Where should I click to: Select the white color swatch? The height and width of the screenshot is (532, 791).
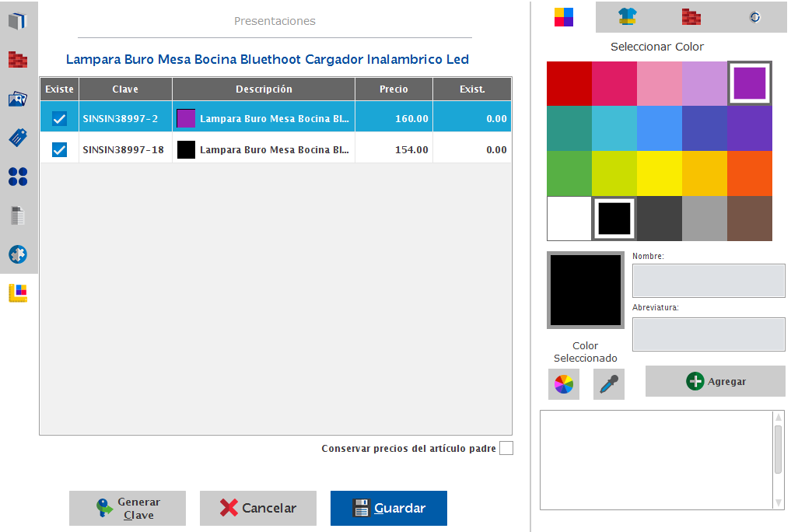(569, 219)
